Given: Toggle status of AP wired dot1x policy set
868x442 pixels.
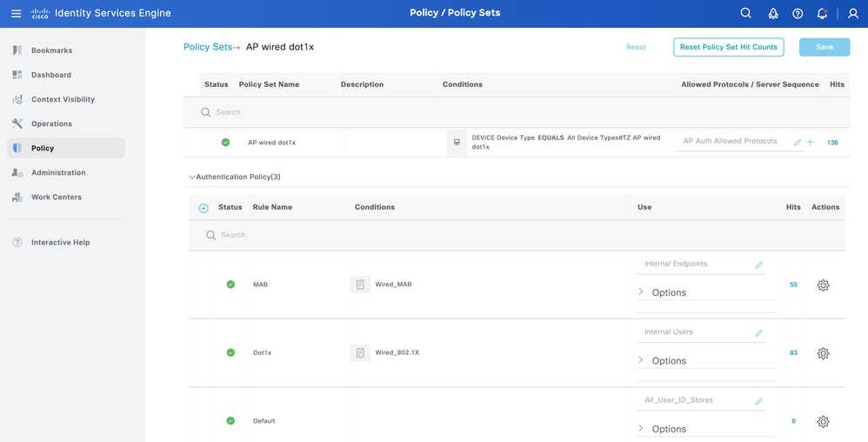Looking at the screenshot, I should 225,143.
